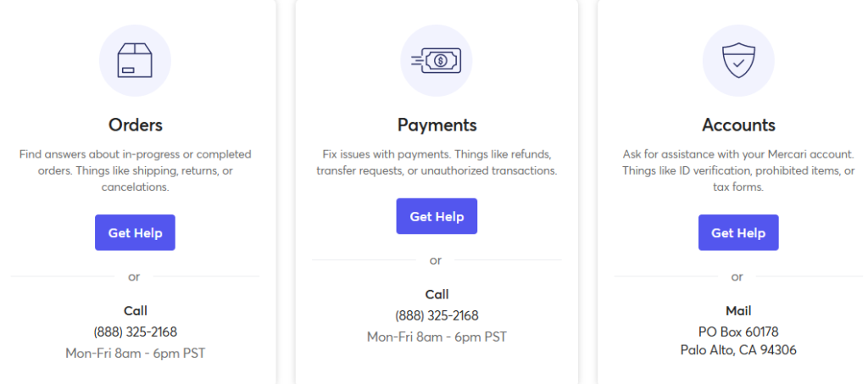Get help with Accounts
This screenshot has height=384, width=868.
click(738, 232)
